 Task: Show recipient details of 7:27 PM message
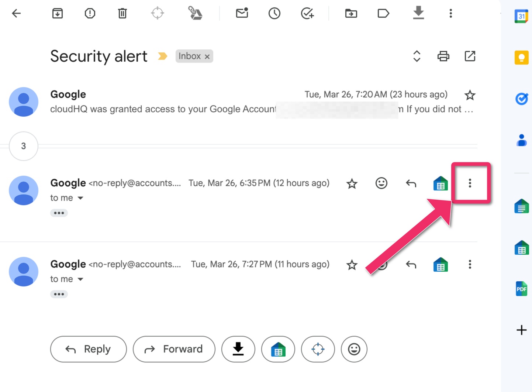(80, 279)
